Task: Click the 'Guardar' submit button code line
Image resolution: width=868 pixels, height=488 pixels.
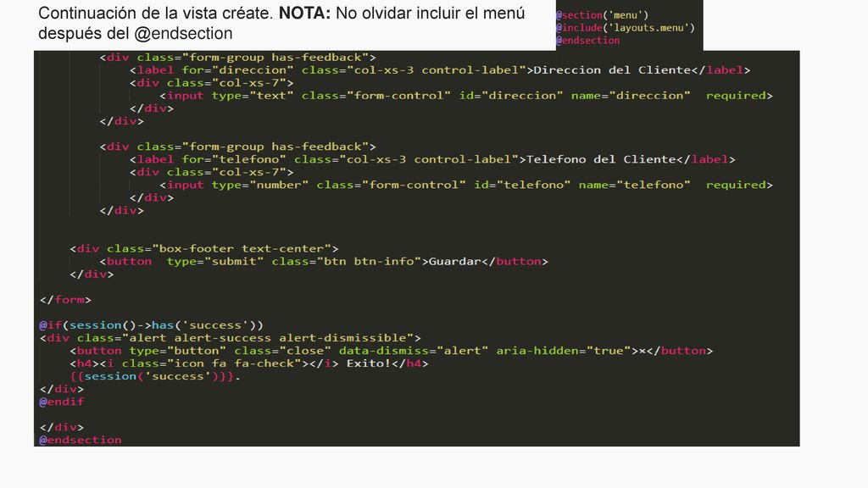Action: 324,262
